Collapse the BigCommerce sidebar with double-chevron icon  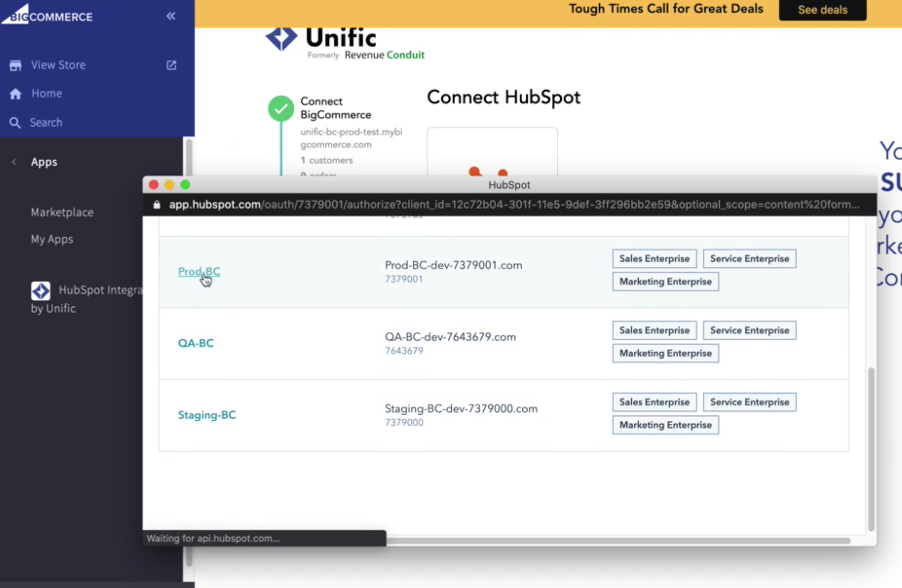(171, 16)
